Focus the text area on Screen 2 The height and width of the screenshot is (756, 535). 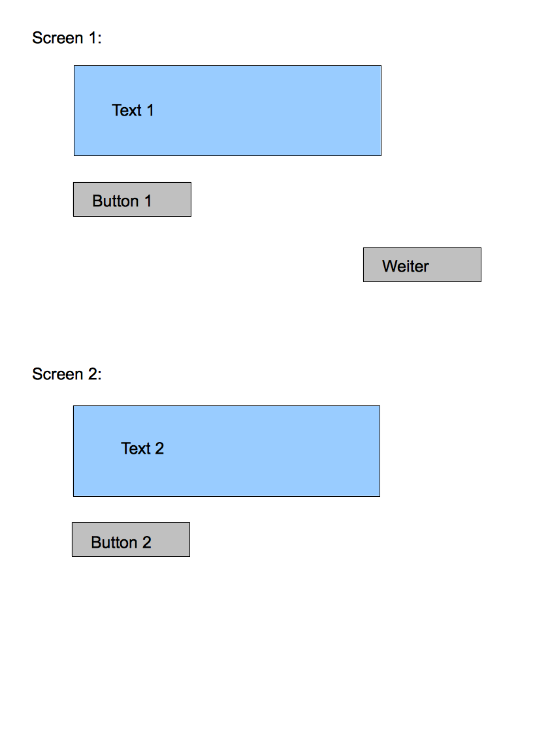coord(227,451)
